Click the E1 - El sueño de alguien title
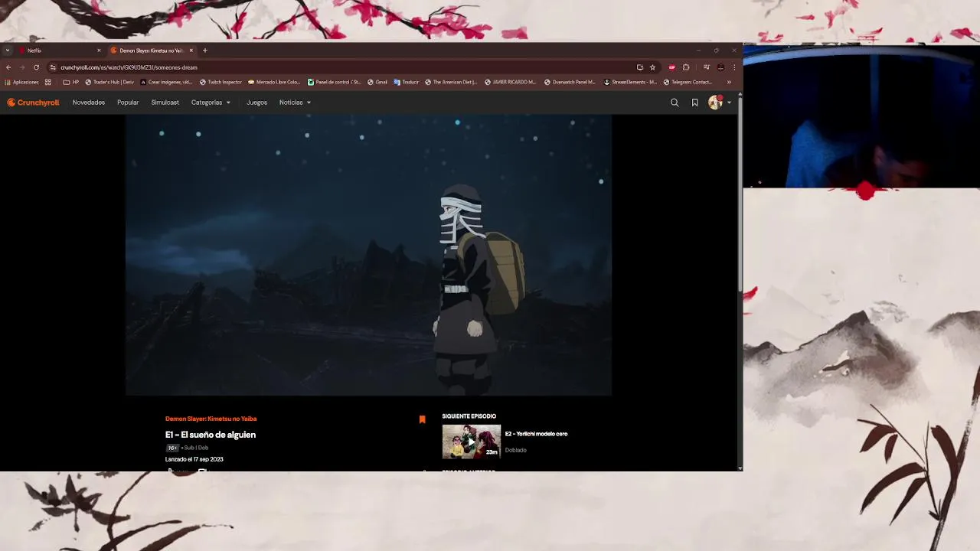 coord(211,435)
